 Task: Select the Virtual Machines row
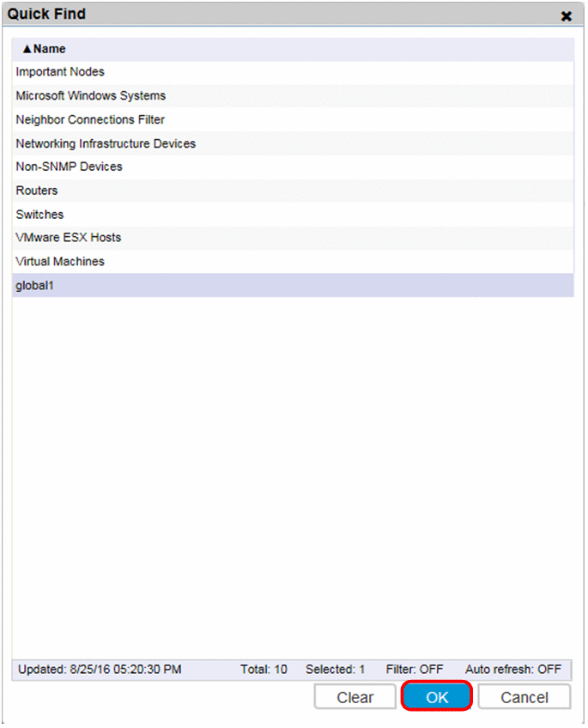pyautogui.click(x=293, y=261)
